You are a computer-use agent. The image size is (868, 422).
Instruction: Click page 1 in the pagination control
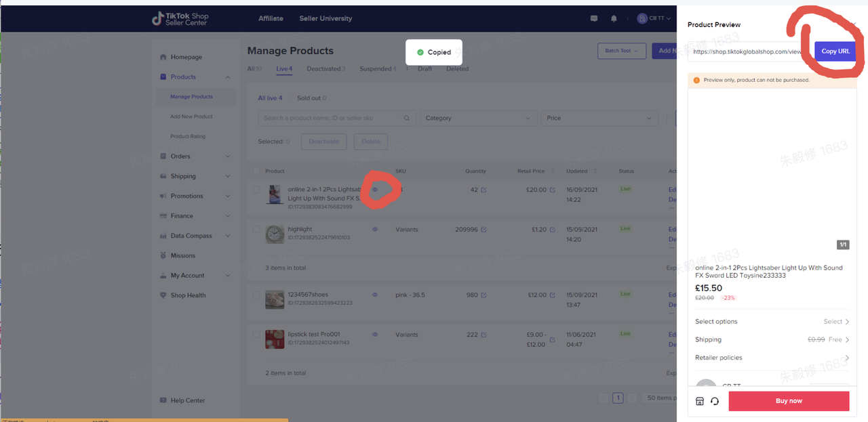point(618,398)
